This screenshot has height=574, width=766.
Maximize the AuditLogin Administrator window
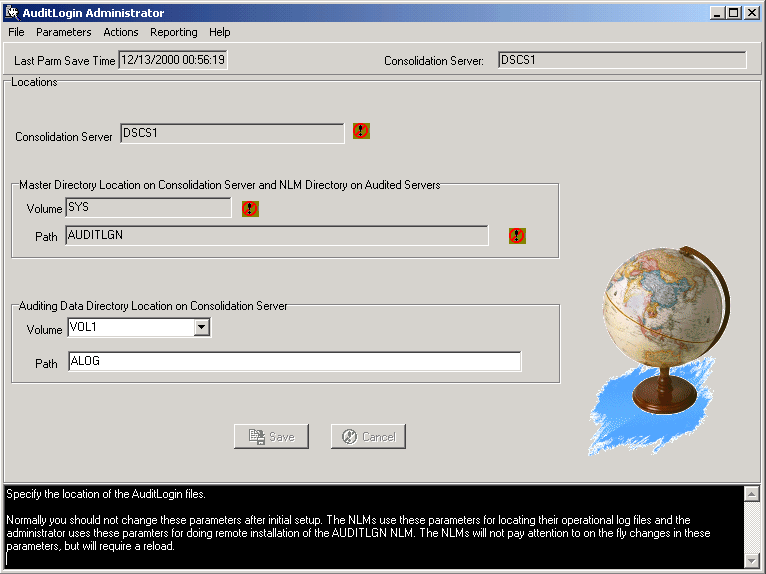pos(734,13)
